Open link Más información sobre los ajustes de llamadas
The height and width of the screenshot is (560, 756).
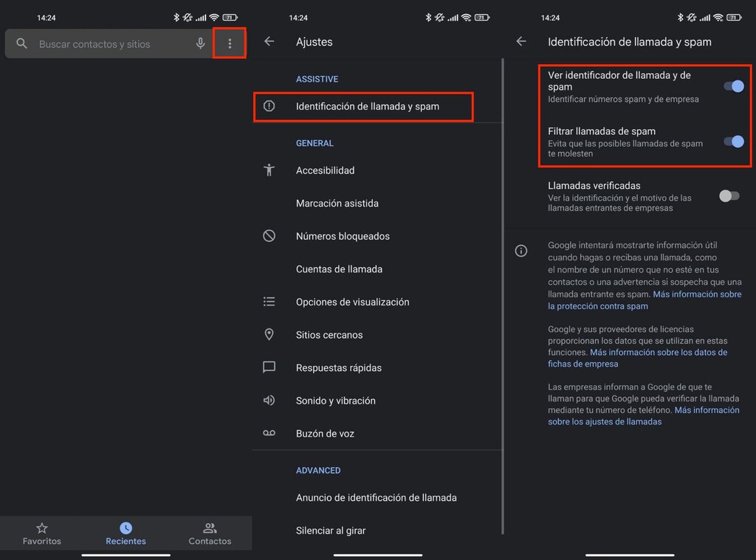click(643, 415)
